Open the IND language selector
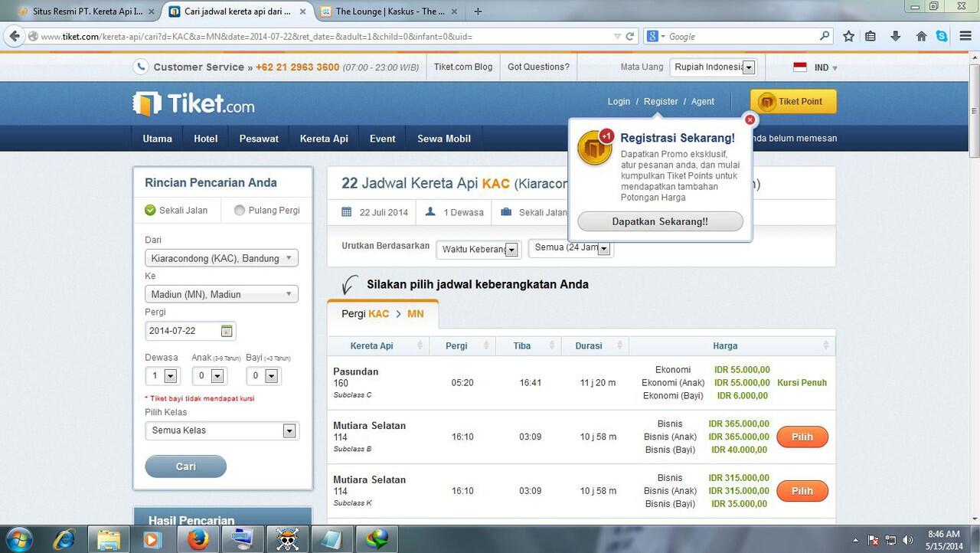The image size is (980, 553). (x=816, y=67)
